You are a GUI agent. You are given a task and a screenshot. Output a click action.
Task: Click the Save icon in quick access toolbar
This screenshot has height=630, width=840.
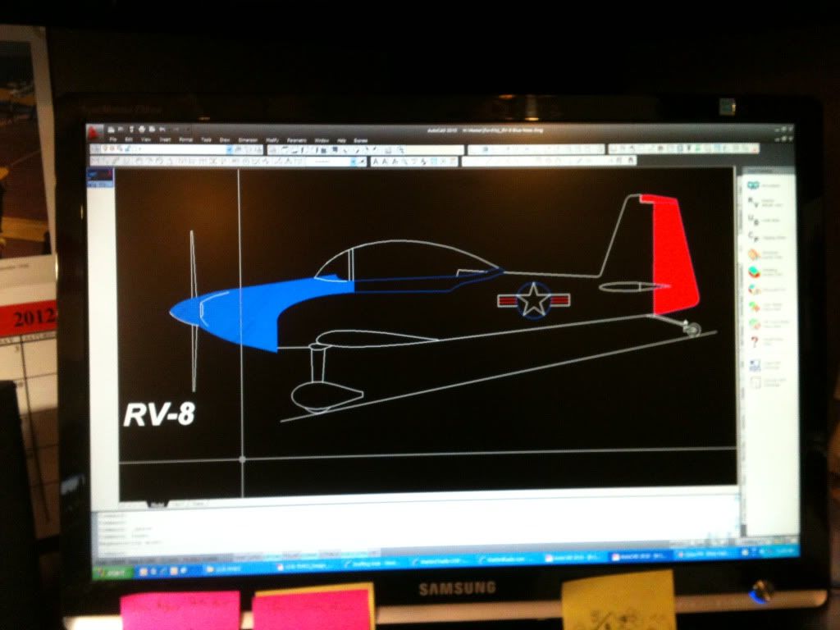coord(131,130)
